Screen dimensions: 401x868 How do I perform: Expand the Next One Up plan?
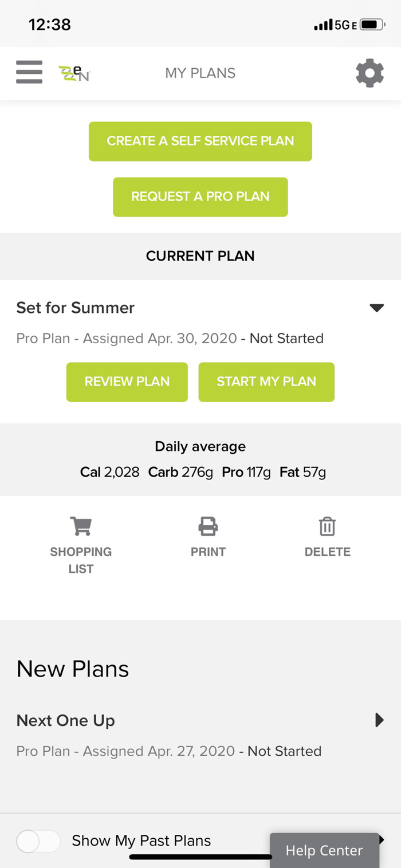pos(379,720)
